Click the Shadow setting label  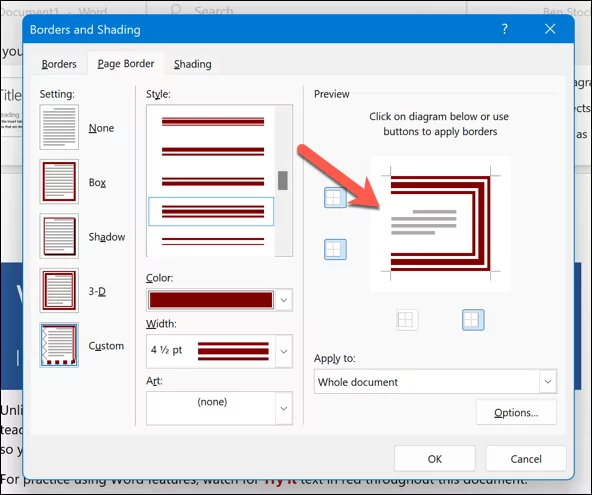[107, 237]
